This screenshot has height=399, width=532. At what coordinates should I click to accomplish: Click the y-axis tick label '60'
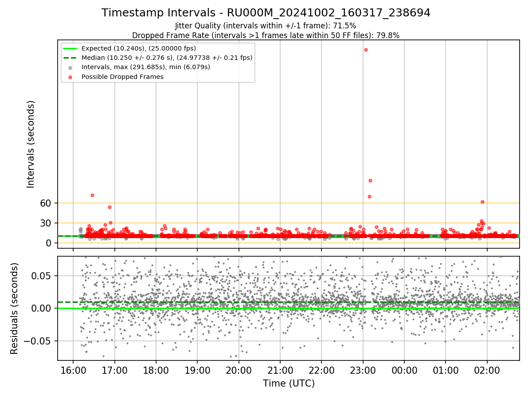pos(46,203)
